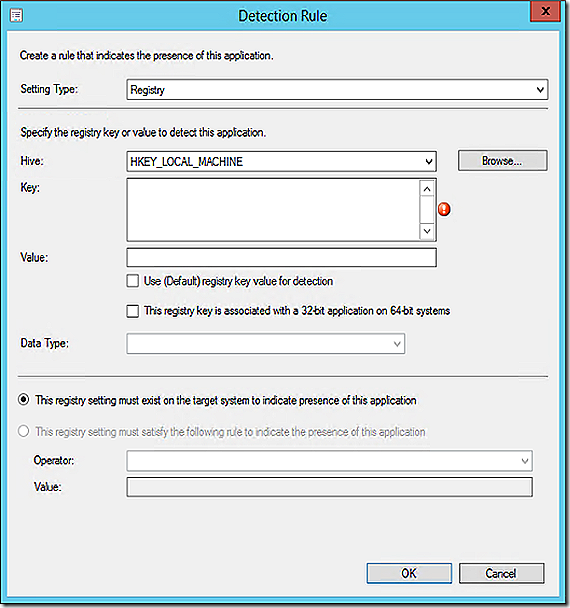Click the Key box scroll down arrow
This screenshot has height=608, width=570.
click(427, 231)
